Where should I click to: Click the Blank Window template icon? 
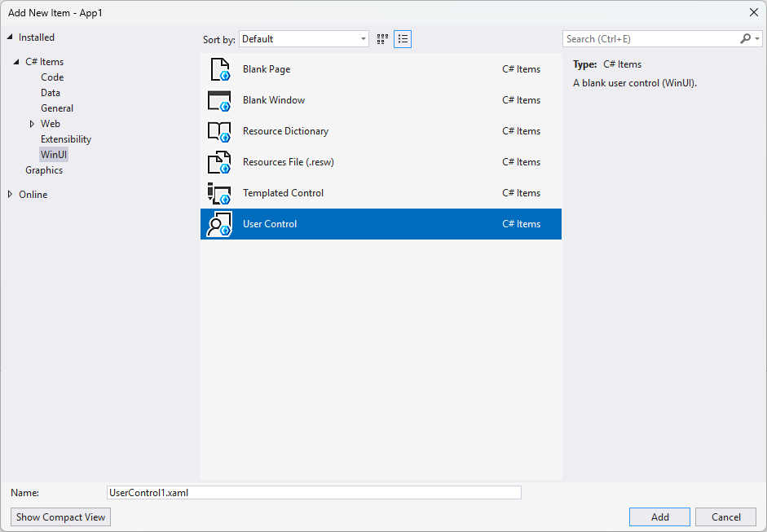(x=218, y=100)
